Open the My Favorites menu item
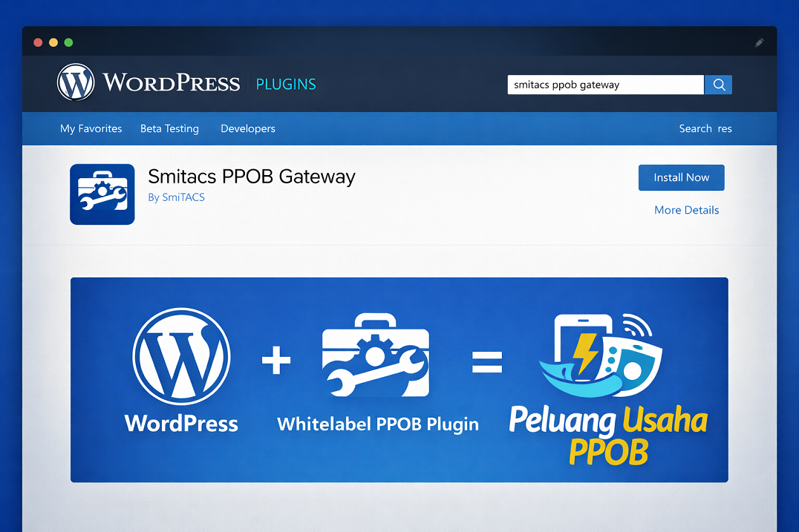The height and width of the screenshot is (532, 799). coord(91,128)
